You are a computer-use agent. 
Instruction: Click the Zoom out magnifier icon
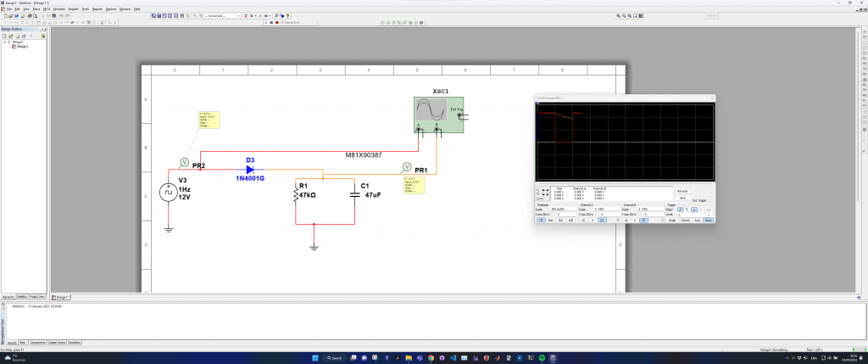[625, 16]
